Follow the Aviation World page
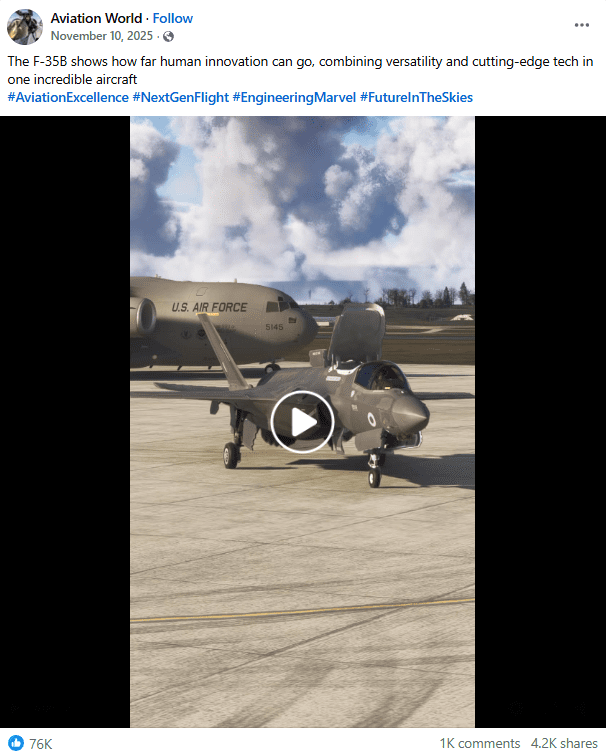The image size is (606, 753). point(172,18)
